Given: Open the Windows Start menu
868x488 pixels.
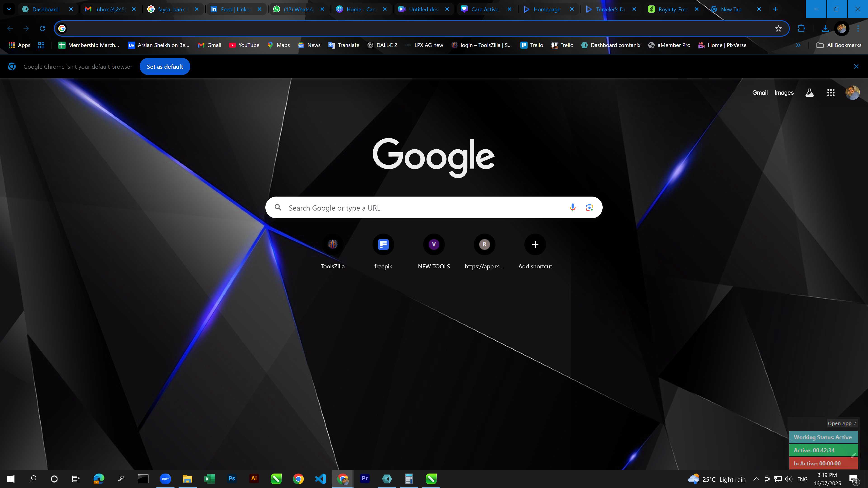Looking at the screenshot, I should point(11,479).
